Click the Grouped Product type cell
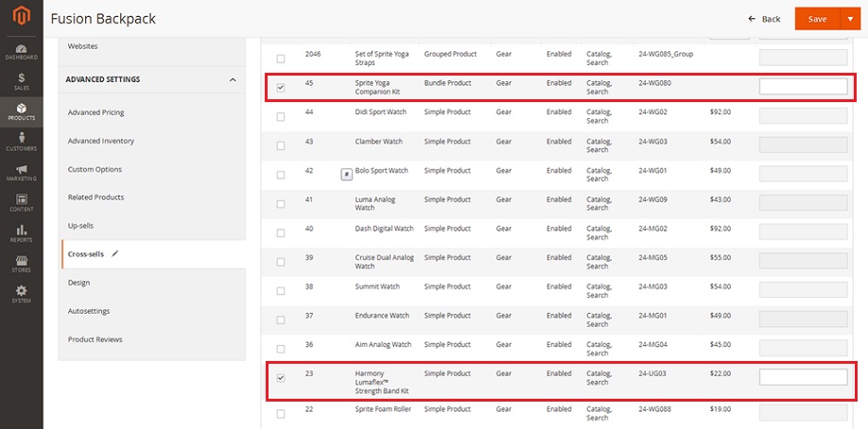This screenshot has width=868, height=429. 450,54
